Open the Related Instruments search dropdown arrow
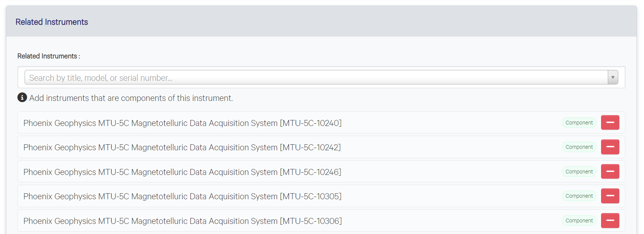Viewport: 644px width, 234px height. pyautogui.click(x=613, y=77)
